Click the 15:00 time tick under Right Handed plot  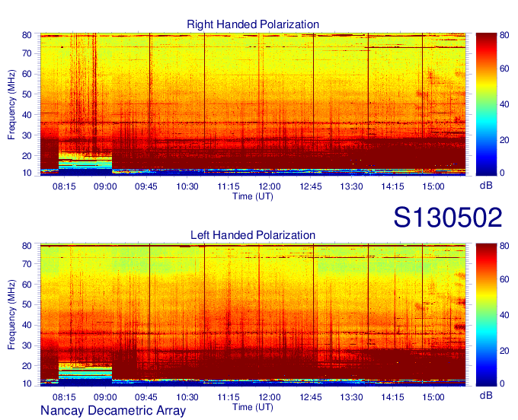pos(433,186)
